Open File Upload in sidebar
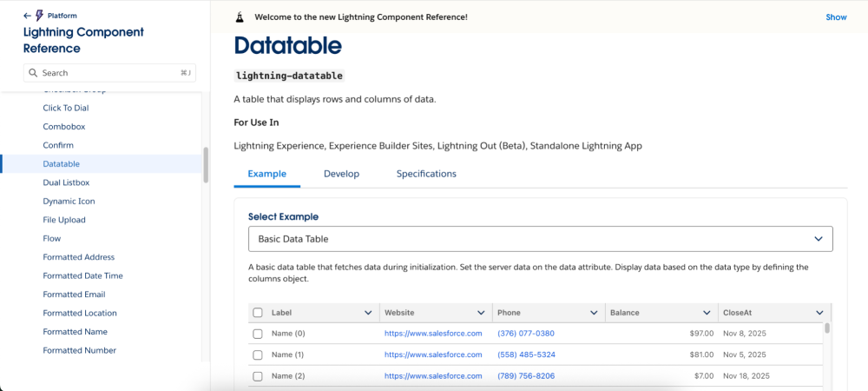 (x=64, y=220)
